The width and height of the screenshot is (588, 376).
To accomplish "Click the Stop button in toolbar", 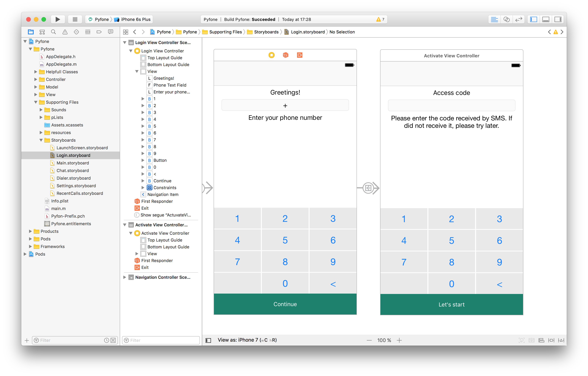I will [x=75, y=19].
